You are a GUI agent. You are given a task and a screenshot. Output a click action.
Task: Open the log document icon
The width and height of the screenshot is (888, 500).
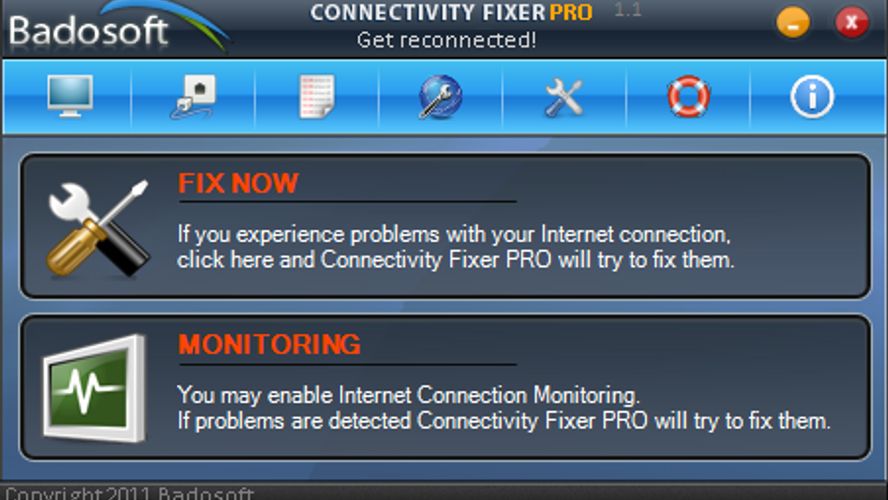tap(317, 97)
